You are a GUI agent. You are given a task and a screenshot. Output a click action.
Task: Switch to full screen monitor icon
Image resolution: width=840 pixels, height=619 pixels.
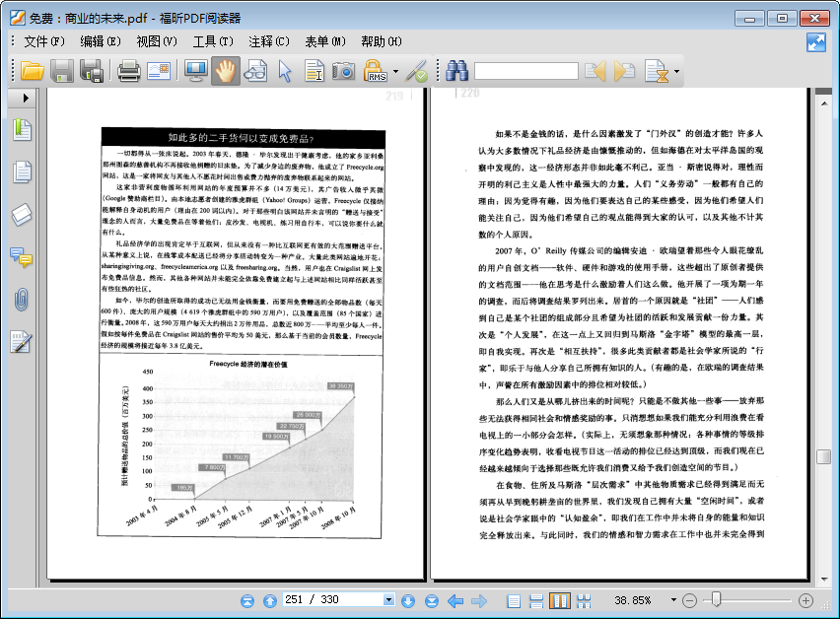(x=196, y=70)
